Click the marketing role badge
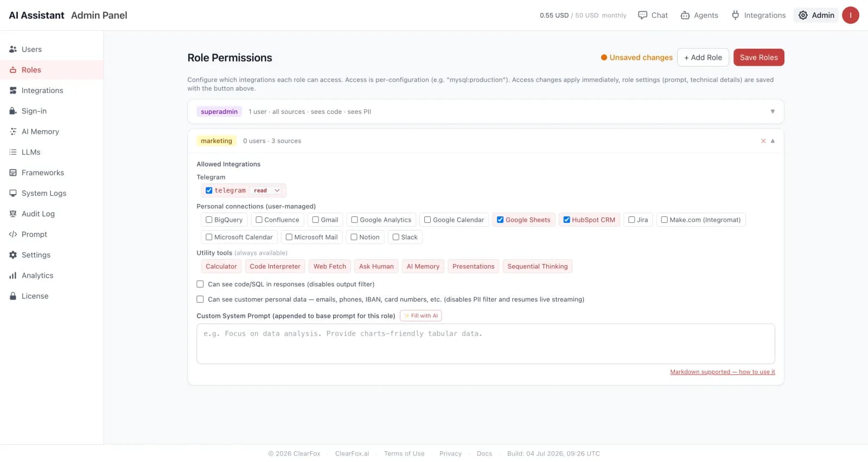The height and width of the screenshot is (462, 868). tap(216, 141)
